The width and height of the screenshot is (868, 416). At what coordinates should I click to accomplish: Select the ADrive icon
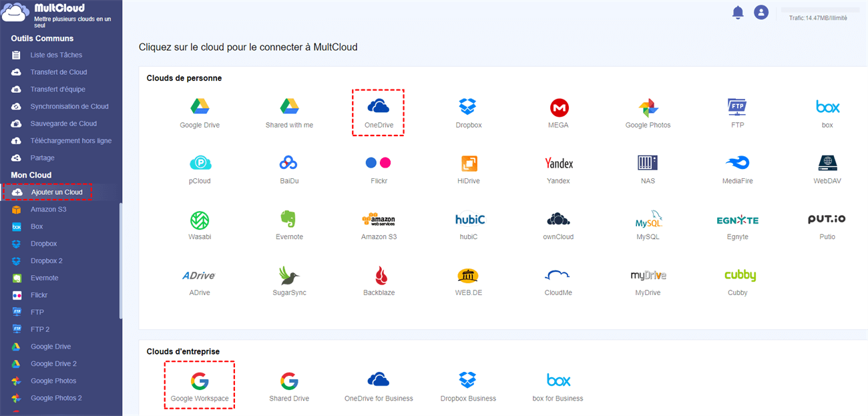(200, 275)
